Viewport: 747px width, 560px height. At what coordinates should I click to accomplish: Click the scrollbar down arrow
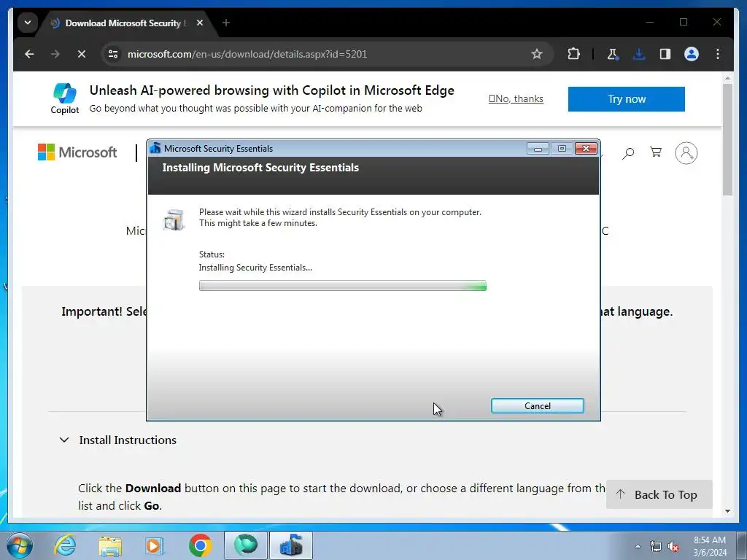(727, 511)
